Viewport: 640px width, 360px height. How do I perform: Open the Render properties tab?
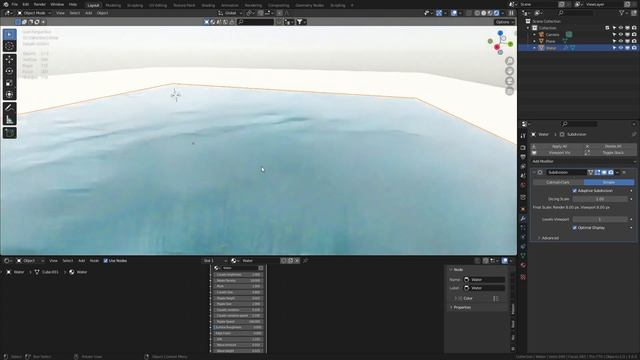coord(523,147)
